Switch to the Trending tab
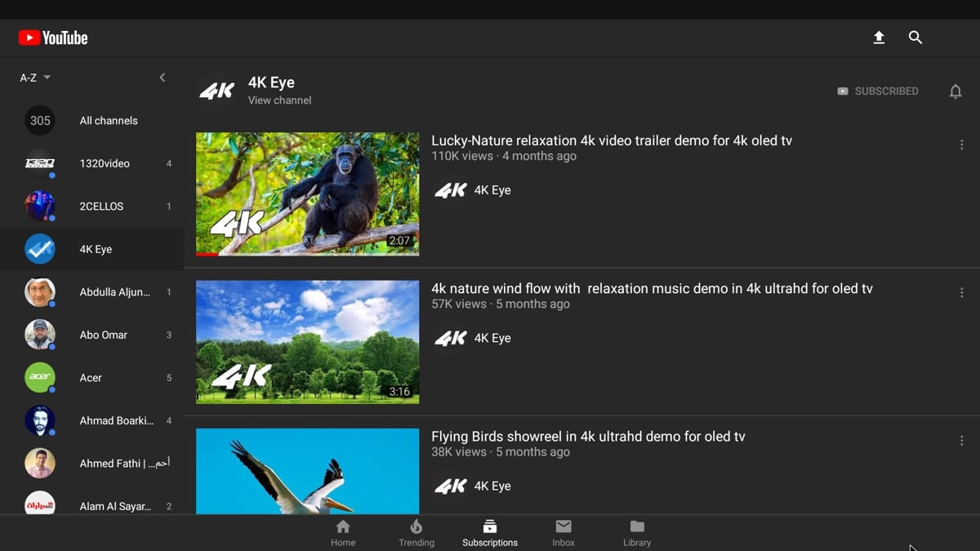Viewport: 980px width, 551px height. pos(416,533)
